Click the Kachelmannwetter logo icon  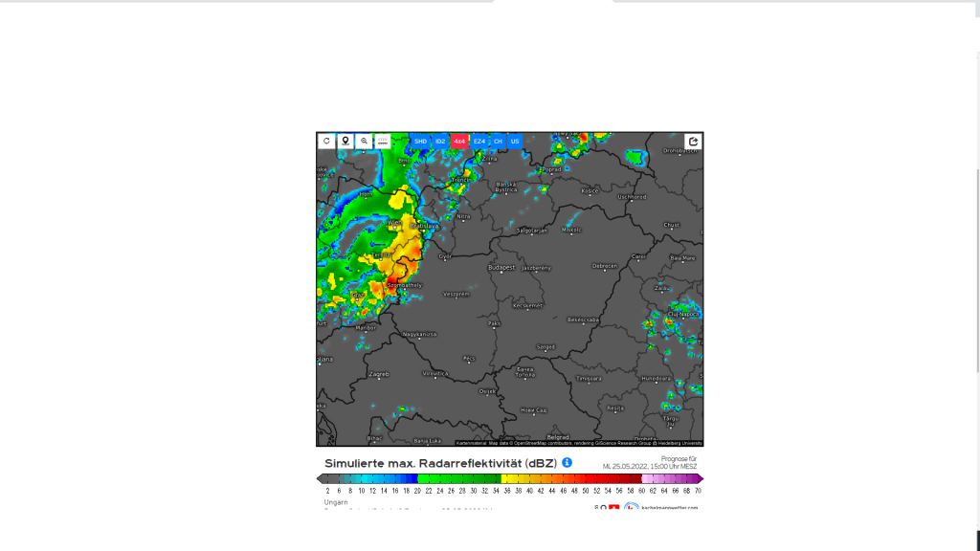tap(632, 507)
